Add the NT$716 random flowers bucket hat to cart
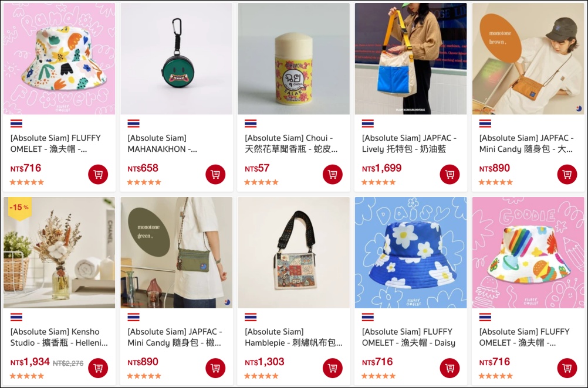 (x=98, y=174)
